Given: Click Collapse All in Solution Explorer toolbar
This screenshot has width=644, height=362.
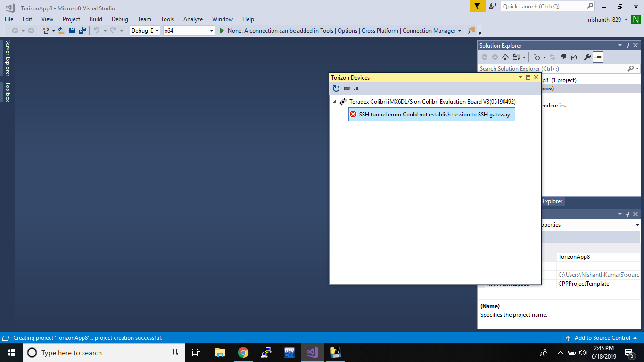Looking at the screenshot, I should [x=563, y=57].
